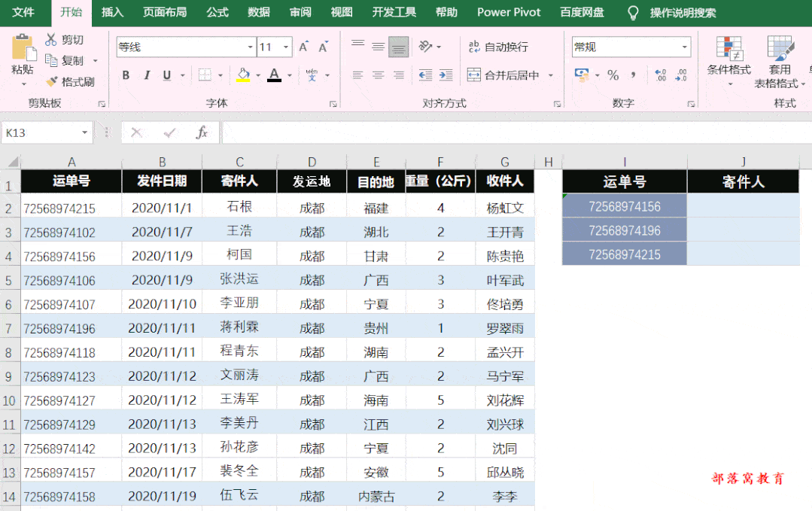The image size is (812, 511).
Task: Switch to the 公式 (Formulas) tab
Action: pyautogui.click(x=217, y=13)
